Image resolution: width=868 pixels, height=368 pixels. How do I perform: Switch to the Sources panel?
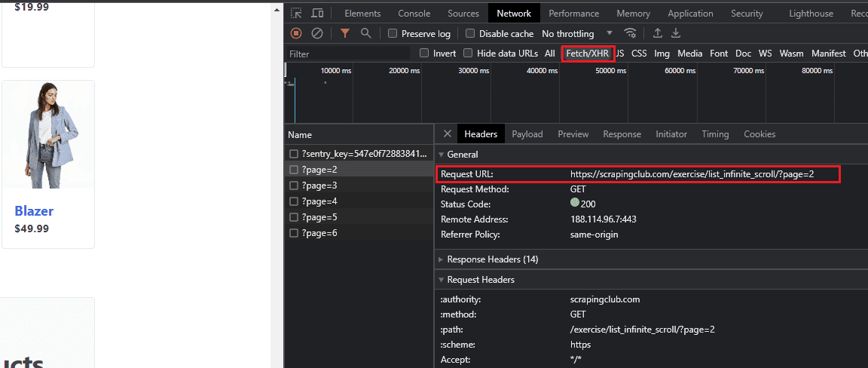click(x=463, y=14)
